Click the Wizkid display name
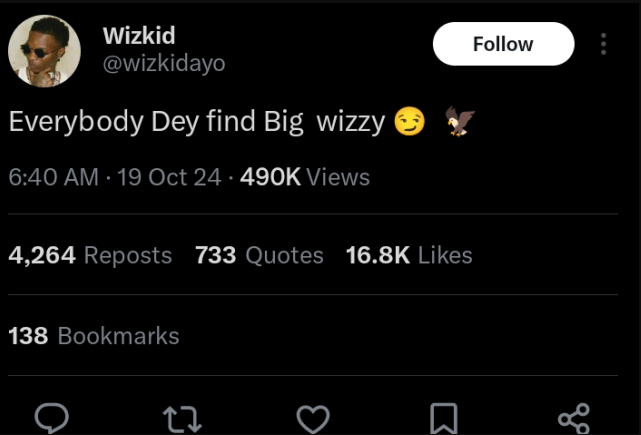 (x=139, y=36)
